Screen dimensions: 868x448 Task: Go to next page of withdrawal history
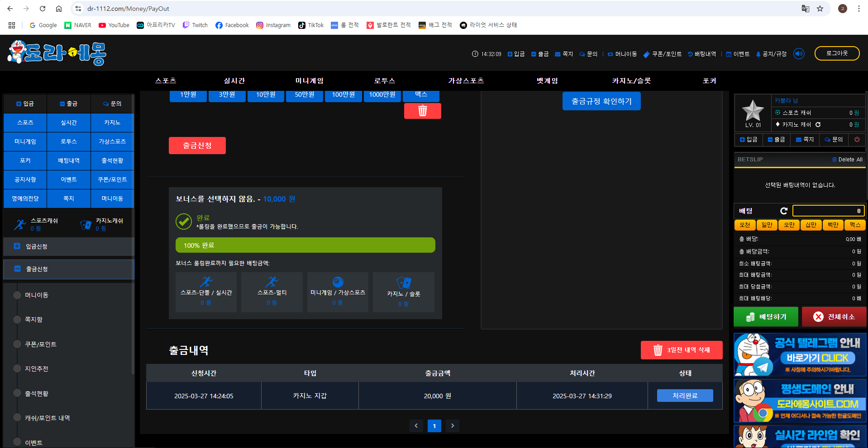[x=452, y=425]
